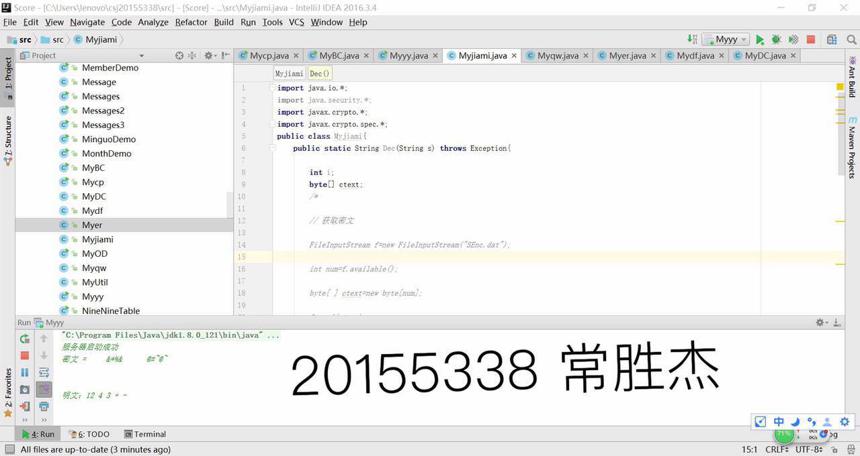
Task: Toggle the Favorites side tool window
Action: pyautogui.click(x=8, y=393)
